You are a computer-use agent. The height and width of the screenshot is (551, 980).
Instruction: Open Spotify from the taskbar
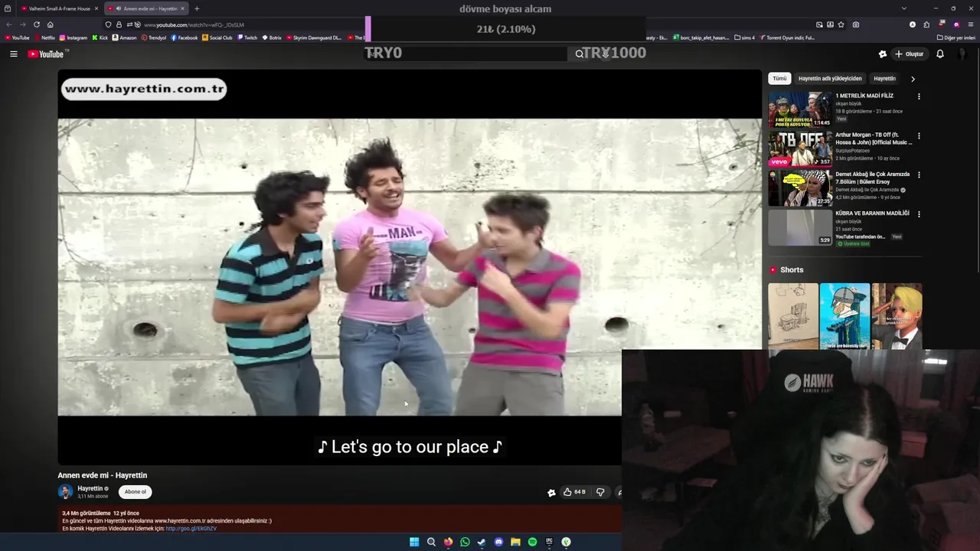(x=532, y=542)
